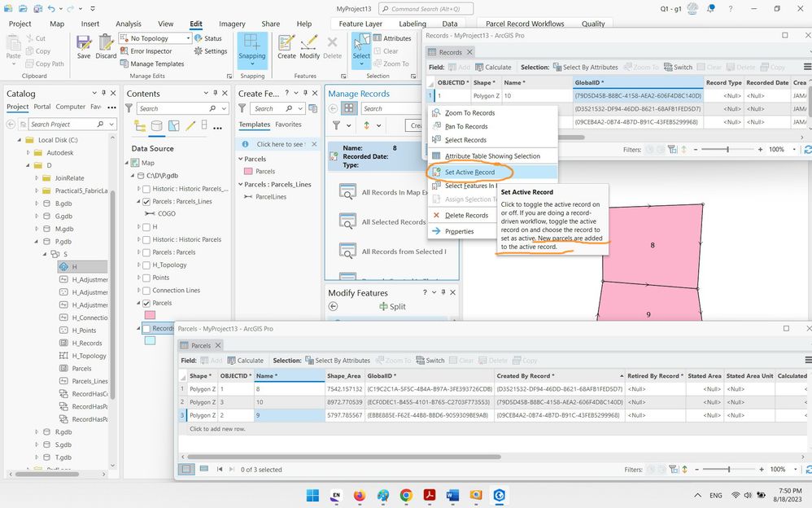
Task: Collapse the P.gdb geodatabase node
Action: (x=37, y=242)
